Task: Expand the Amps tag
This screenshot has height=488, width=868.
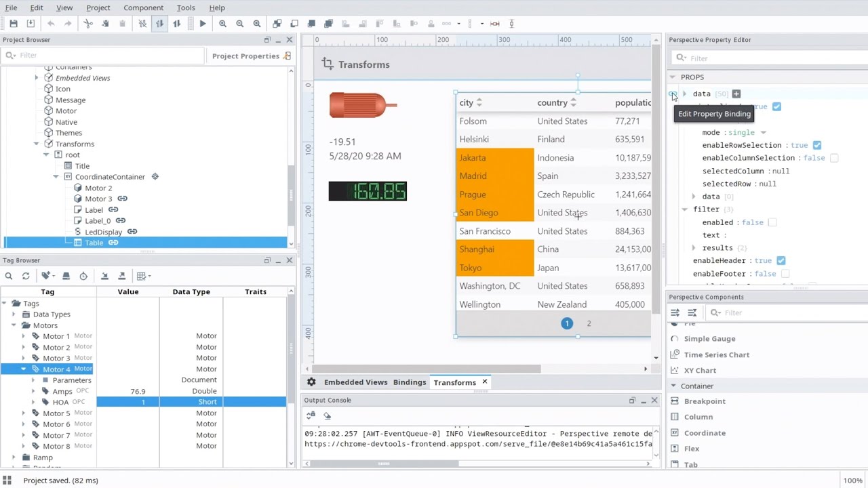Action: [x=33, y=391]
